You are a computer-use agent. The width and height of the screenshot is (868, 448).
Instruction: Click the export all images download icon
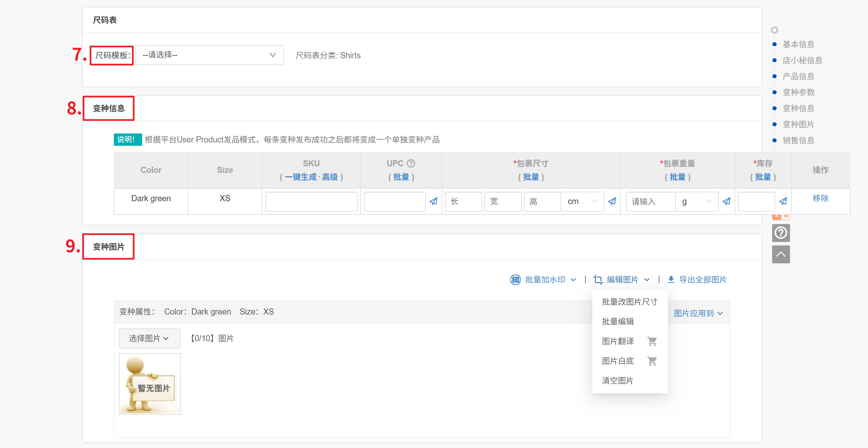coord(671,280)
